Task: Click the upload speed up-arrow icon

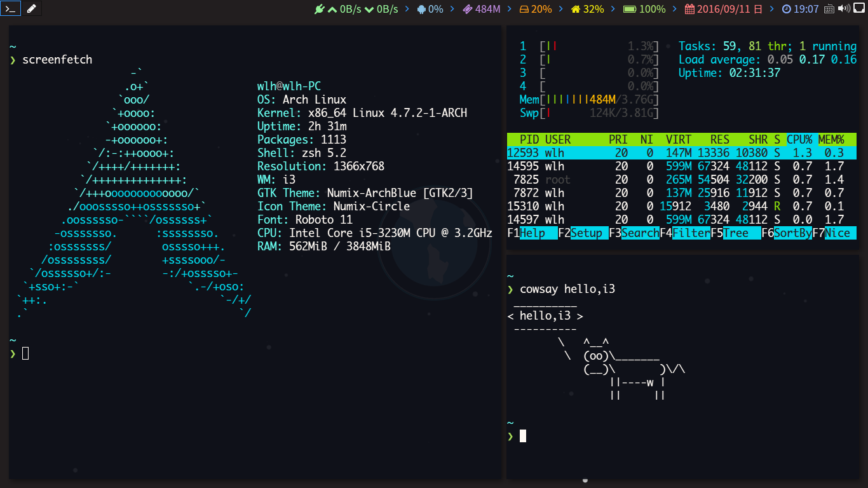Action: coord(332,9)
